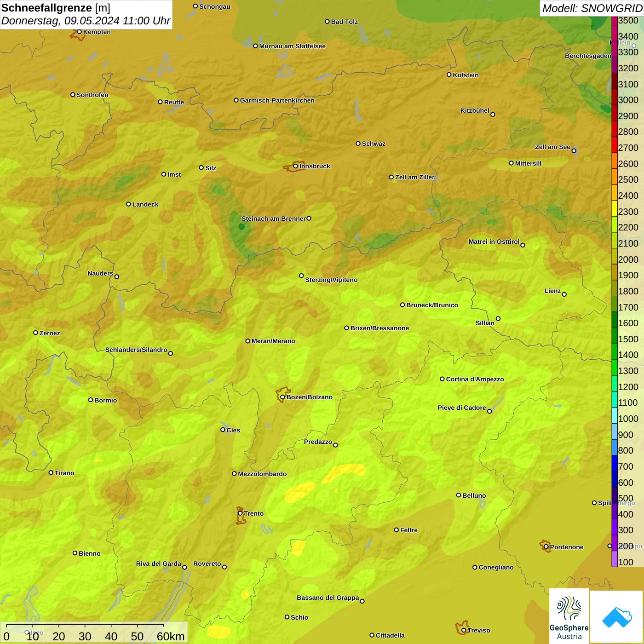
Task: Click the Meran/Merano label
Action: [x=273, y=341]
